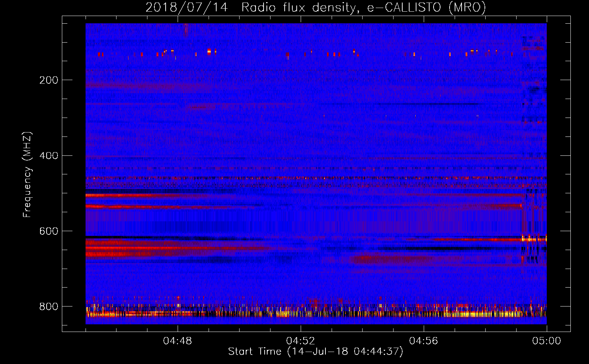Click the plot title "2018/07/14 Radio flux density, e-CALLISTO (MRO)"

[316, 7]
